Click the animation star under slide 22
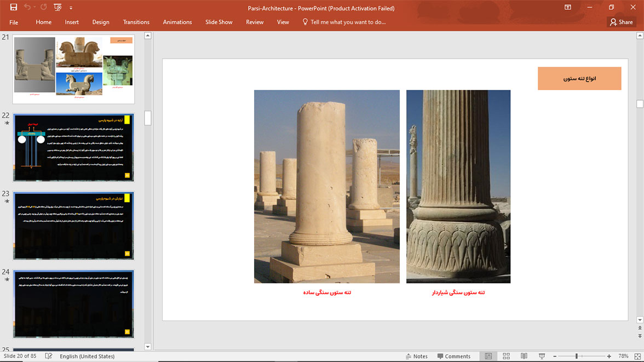 pos(7,123)
